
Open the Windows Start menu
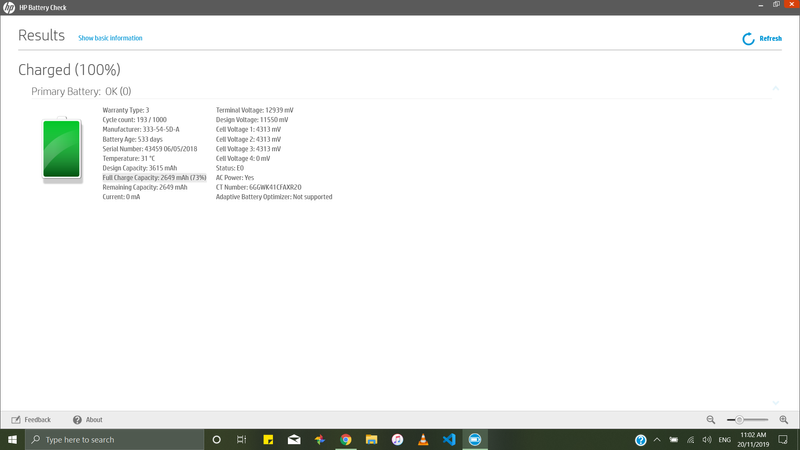click(x=12, y=439)
